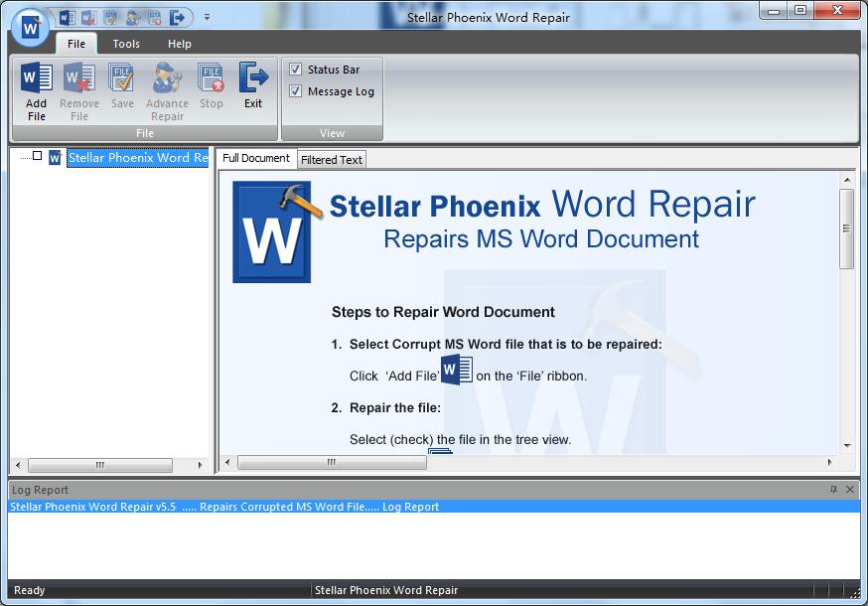Click Save in quick access toolbar
This screenshot has height=606, width=868.
click(x=110, y=18)
